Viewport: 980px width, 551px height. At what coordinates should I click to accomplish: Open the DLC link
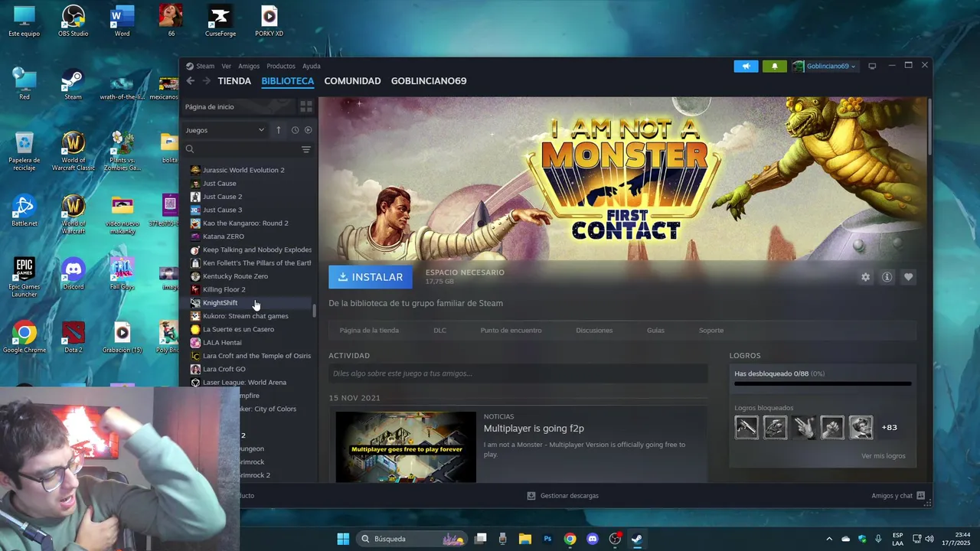tap(439, 331)
